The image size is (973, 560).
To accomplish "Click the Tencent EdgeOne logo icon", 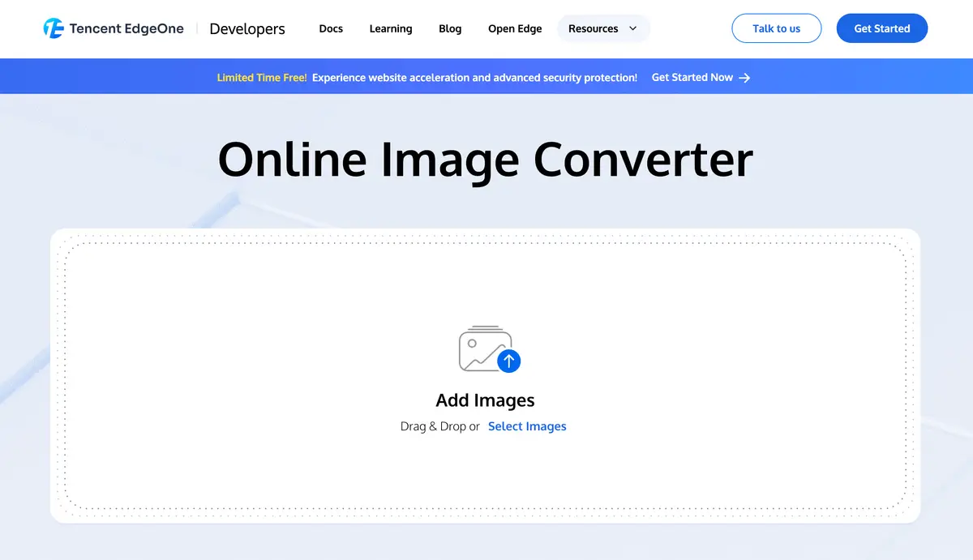I will tap(54, 28).
